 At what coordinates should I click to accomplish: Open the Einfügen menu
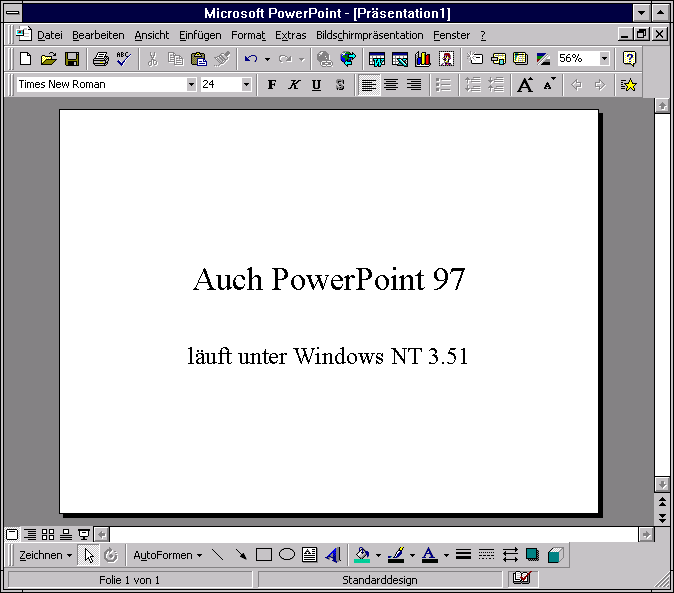[200, 35]
